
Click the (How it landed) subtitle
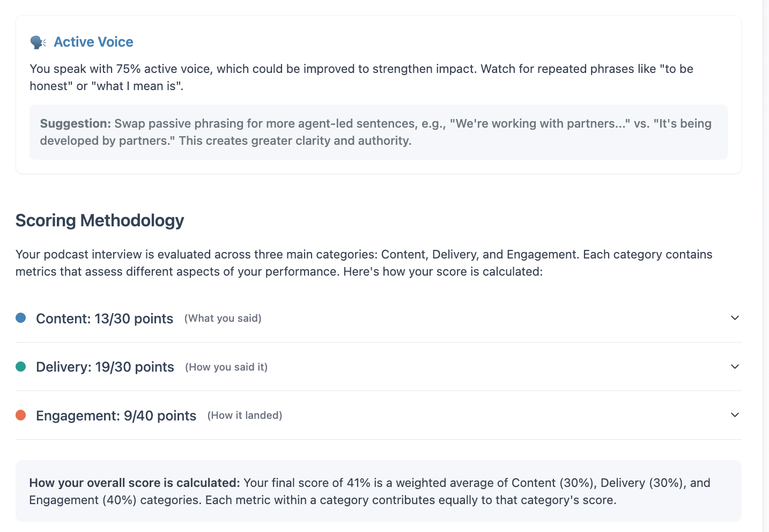click(245, 416)
